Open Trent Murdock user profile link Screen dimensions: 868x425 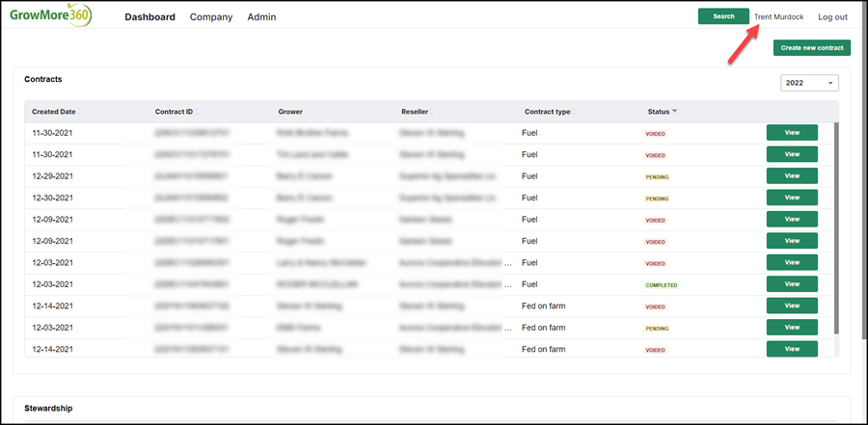pyautogui.click(x=779, y=17)
